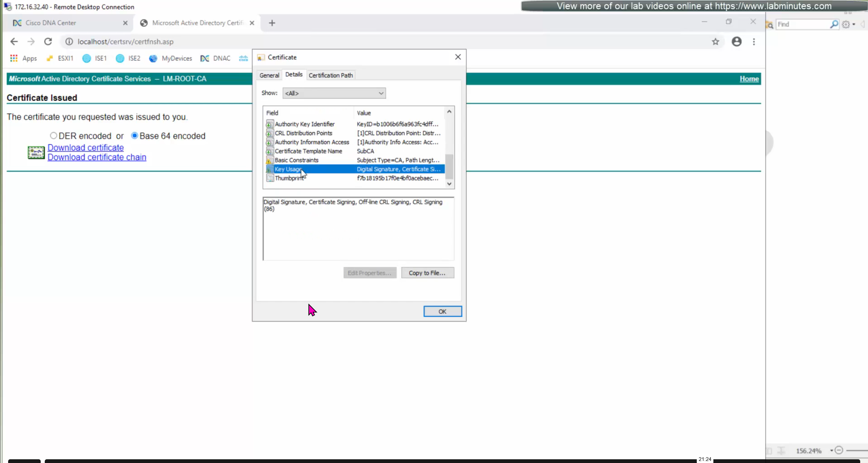Select Base 64 encoded radio button

pyautogui.click(x=134, y=136)
